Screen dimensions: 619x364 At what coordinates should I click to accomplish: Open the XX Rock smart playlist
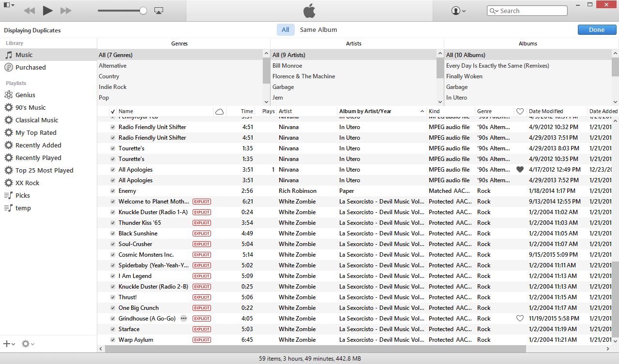[x=48, y=183]
